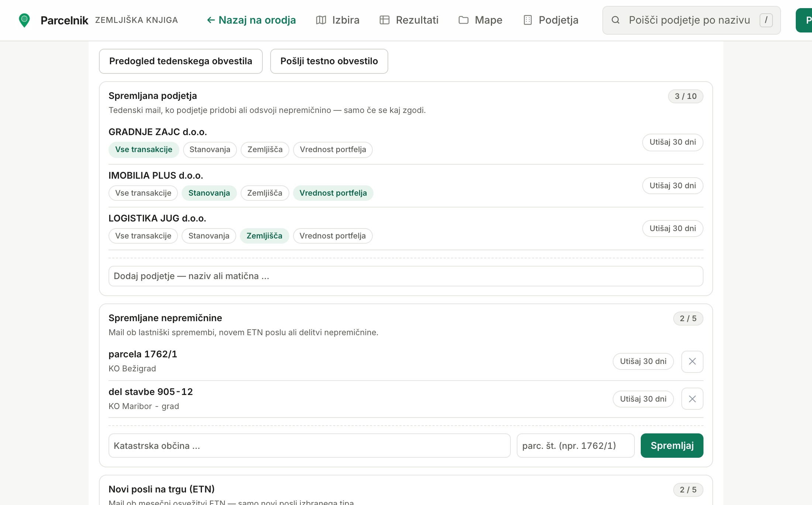Toggle Zemljišča for GRADNJE ZAJC
Image resolution: width=812 pixels, height=505 pixels.
(265, 150)
